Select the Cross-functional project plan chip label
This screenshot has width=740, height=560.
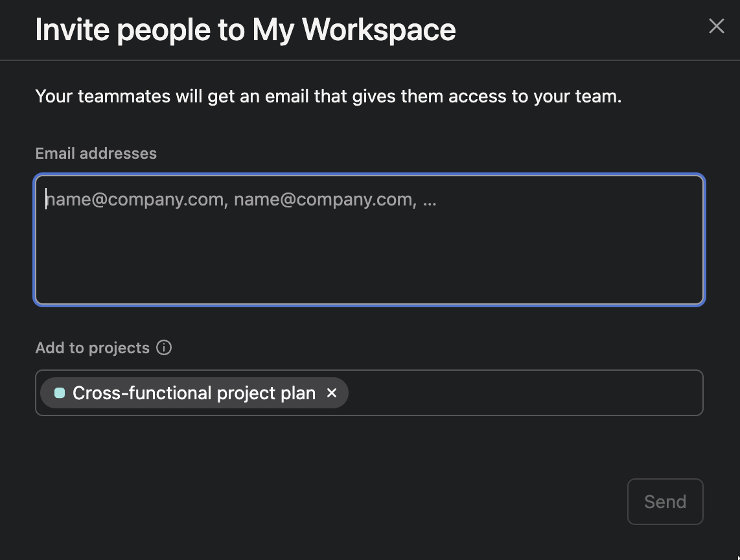(194, 393)
